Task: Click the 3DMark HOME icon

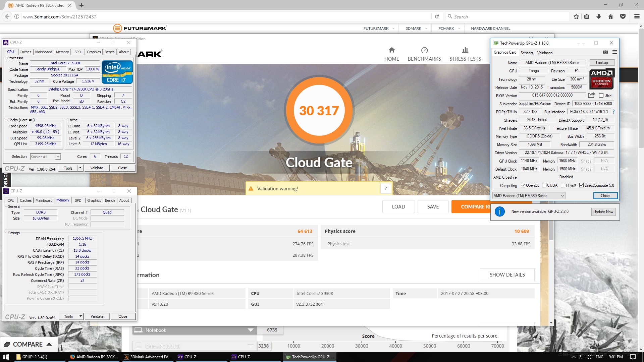Action: pyautogui.click(x=391, y=50)
